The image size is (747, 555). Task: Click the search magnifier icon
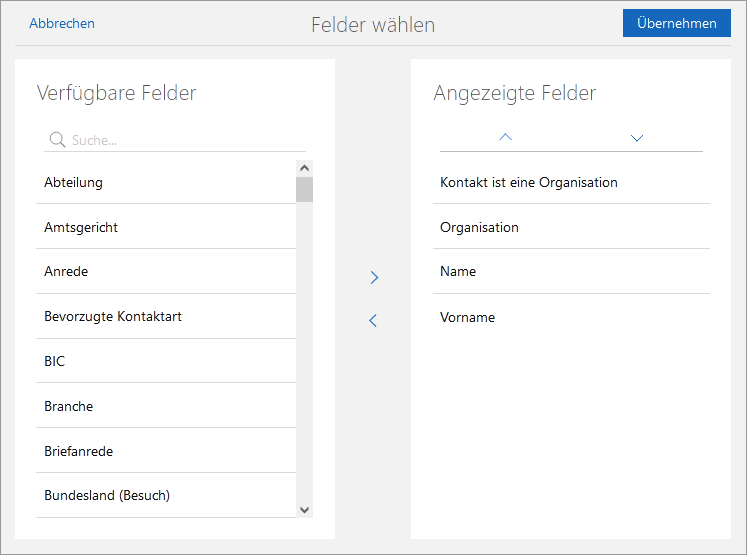57,140
